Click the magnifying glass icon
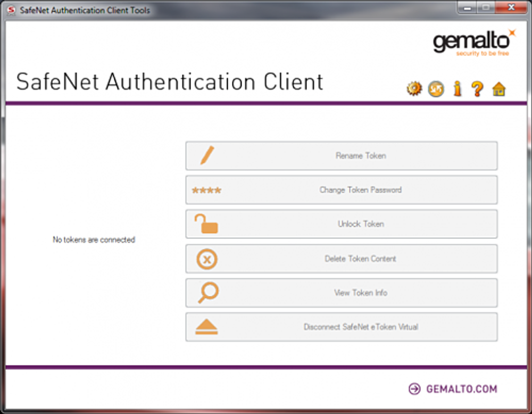Screen dimensions: 532x414 pyautogui.click(x=208, y=293)
